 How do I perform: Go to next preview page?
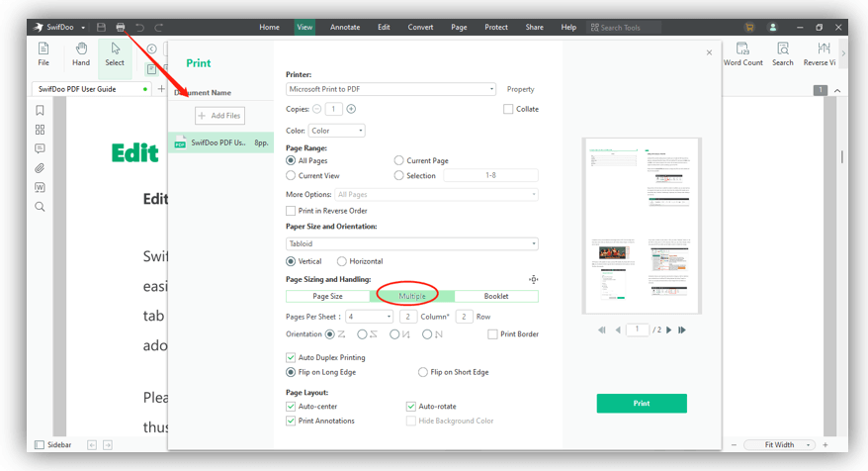point(668,330)
